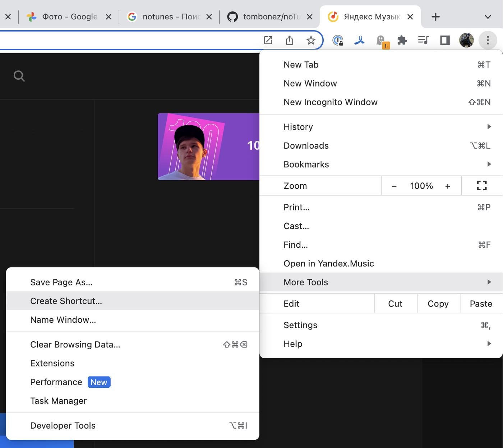Choose Developer Tools from submenu
503x448 pixels.
point(63,425)
